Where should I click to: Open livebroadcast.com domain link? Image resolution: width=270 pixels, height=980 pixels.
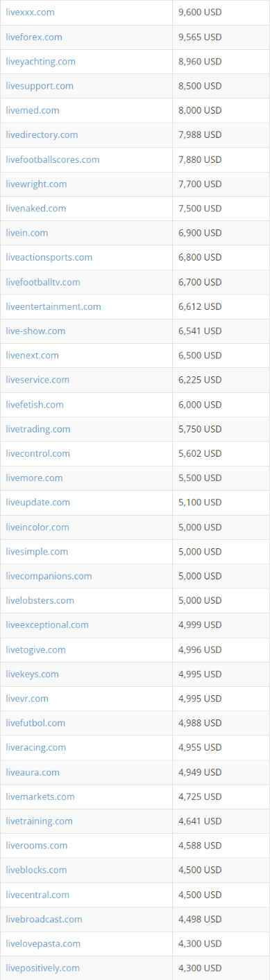pyautogui.click(x=44, y=919)
